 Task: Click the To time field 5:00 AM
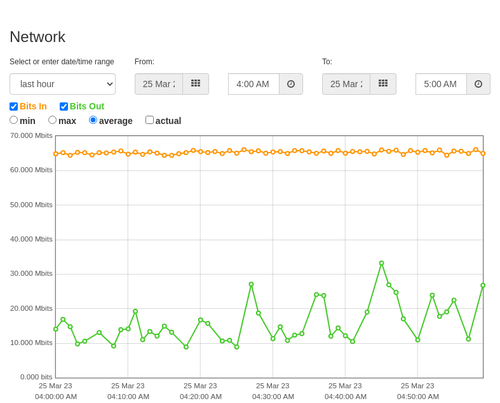(x=441, y=84)
